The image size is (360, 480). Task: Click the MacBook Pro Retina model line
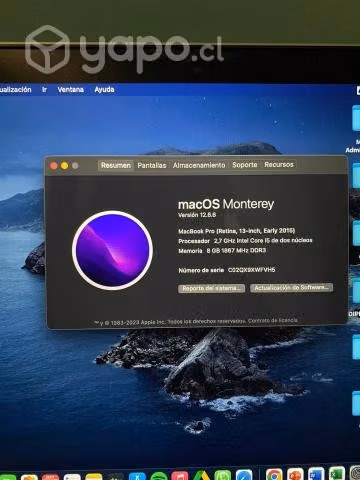237,231
